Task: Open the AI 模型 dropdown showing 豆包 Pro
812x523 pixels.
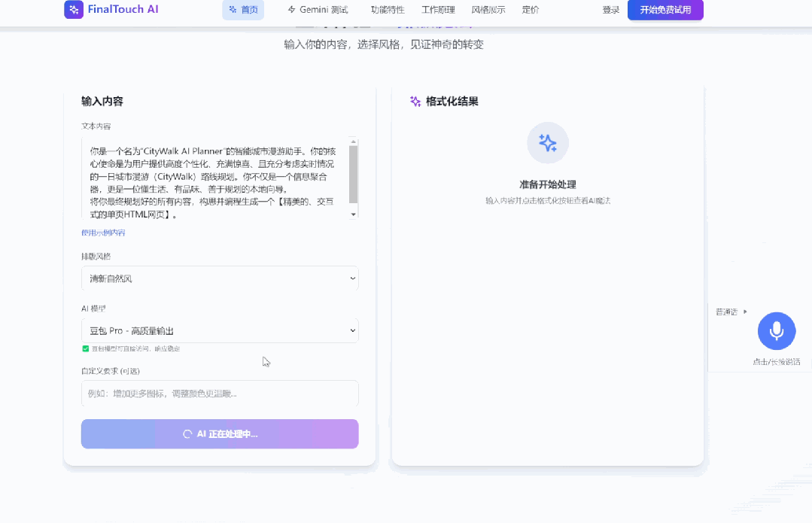Action: coord(220,330)
